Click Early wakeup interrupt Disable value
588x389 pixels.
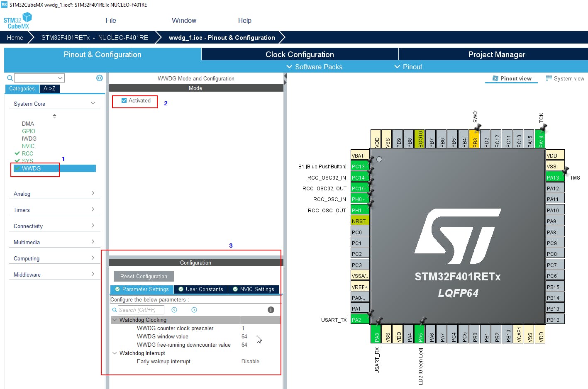click(x=250, y=361)
